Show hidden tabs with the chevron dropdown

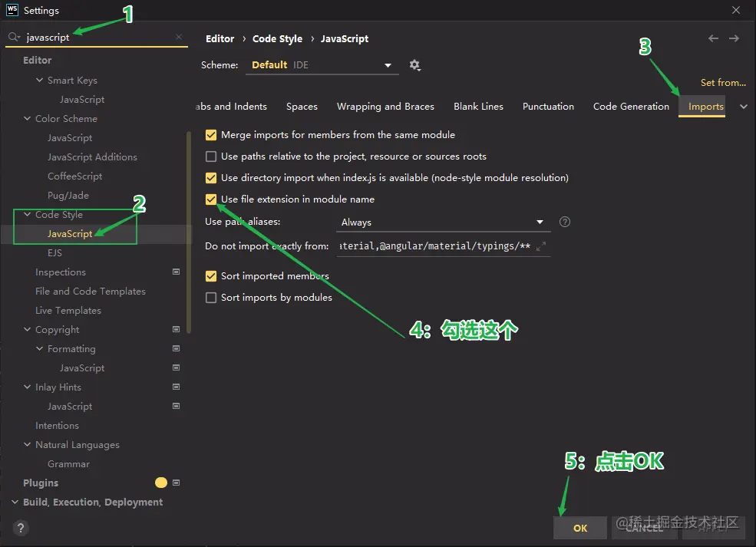click(x=744, y=107)
